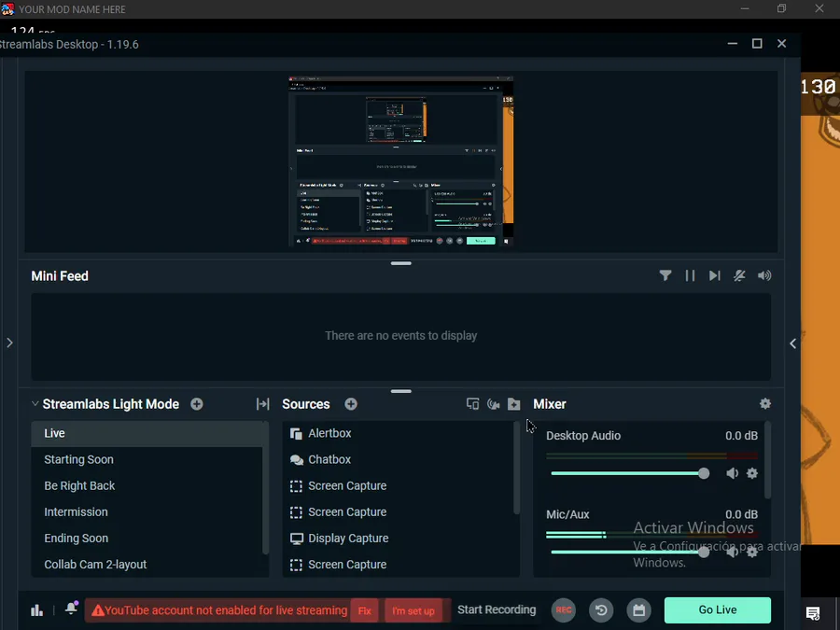The height and width of the screenshot is (630, 840).
Task: Mute the Desktop Audio speaker icon
Action: pos(732,473)
